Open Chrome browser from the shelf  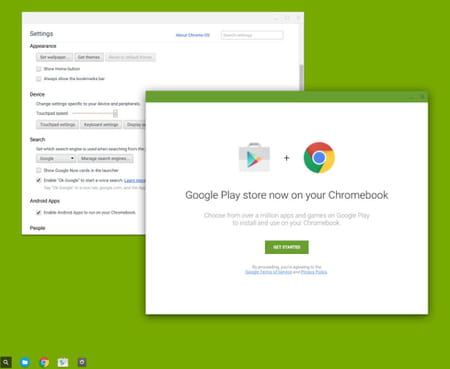tap(44, 362)
